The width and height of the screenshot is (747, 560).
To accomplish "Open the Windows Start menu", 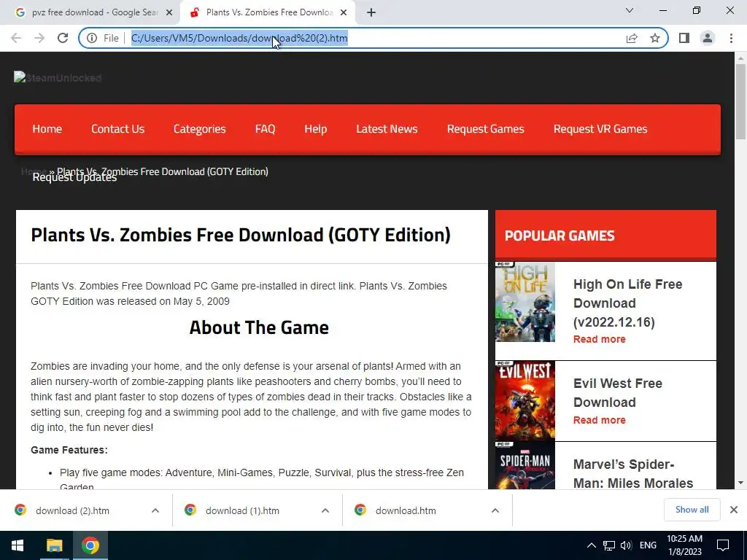I will [18, 545].
